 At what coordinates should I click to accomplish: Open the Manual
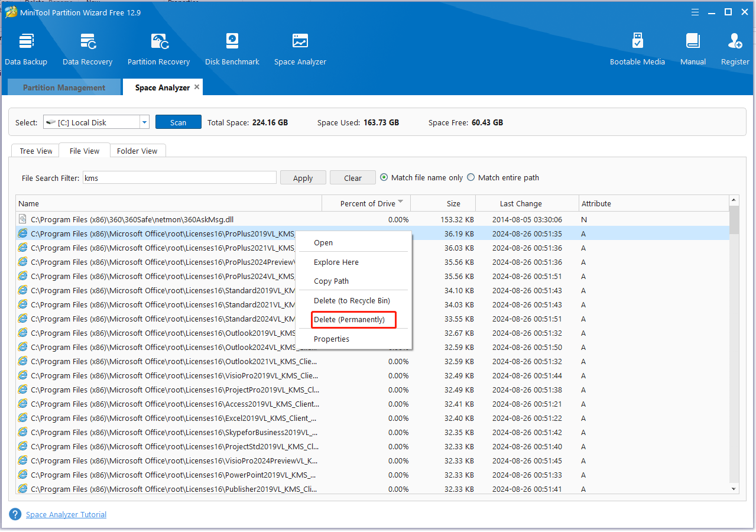[x=693, y=49]
